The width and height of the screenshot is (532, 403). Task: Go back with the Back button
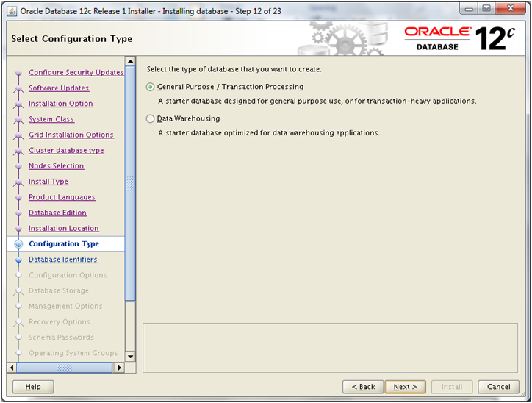[363, 387]
